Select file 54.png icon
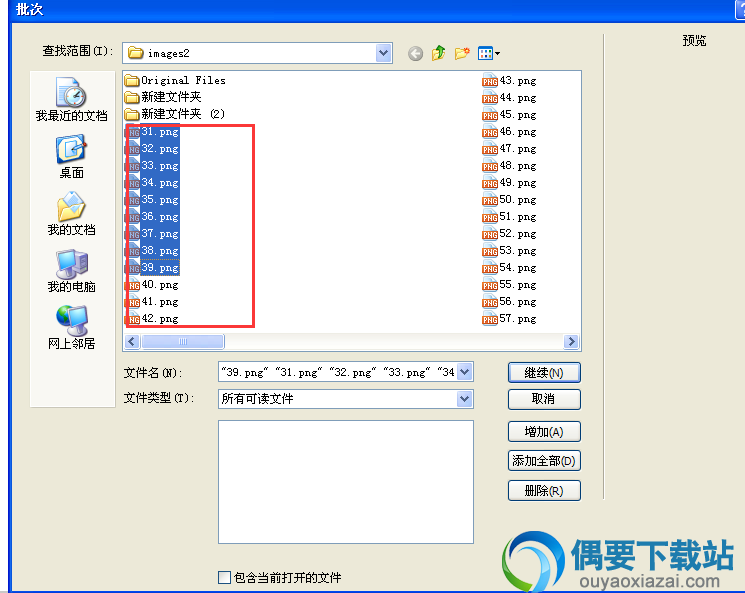The image size is (745, 593). (490, 268)
